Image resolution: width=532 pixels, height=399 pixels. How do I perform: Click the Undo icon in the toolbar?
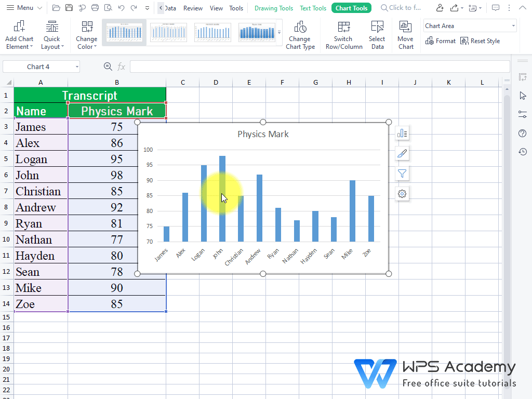[x=121, y=8]
